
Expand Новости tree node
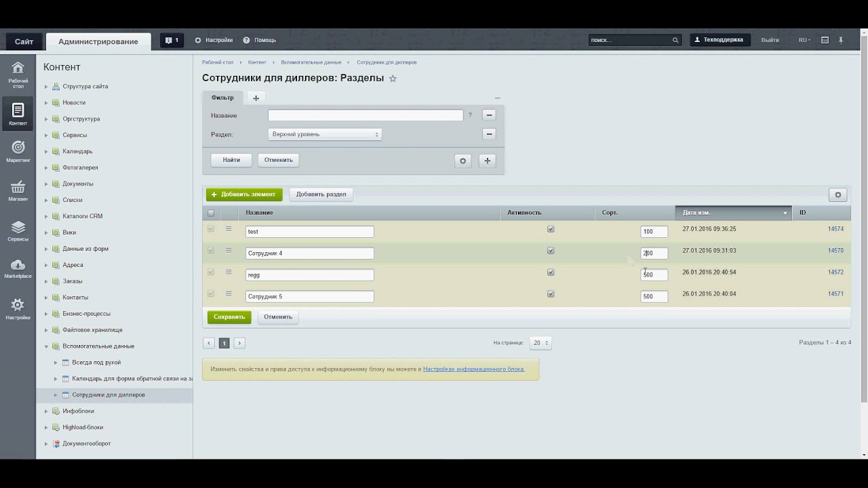47,103
